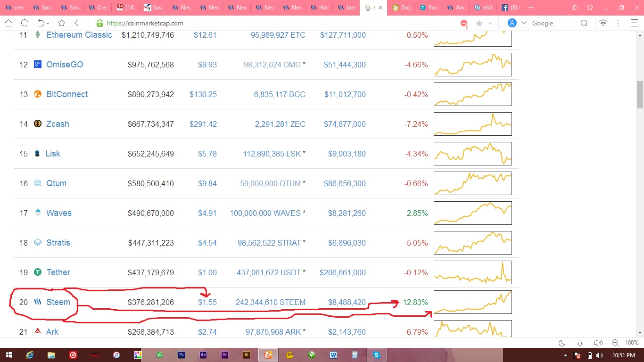Toggle night mode moon icon
Image resolution: width=644 pixels, height=362 pixels.
pyautogui.click(x=562, y=343)
